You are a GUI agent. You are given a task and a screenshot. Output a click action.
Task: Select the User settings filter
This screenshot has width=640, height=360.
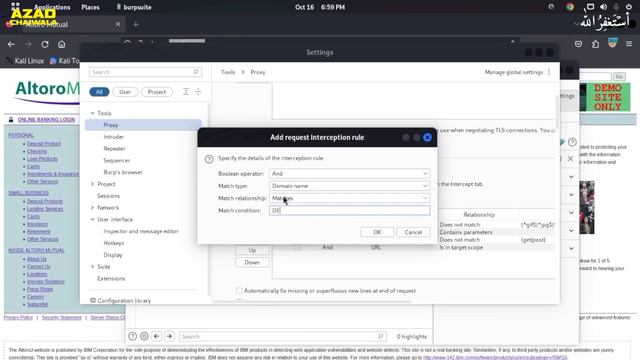pos(125,92)
